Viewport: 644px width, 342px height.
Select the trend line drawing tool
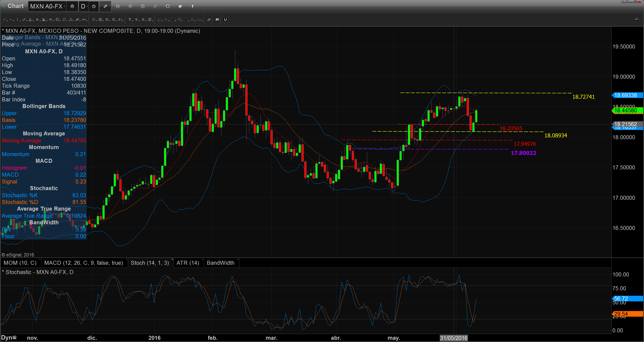click(x=4, y=20)
